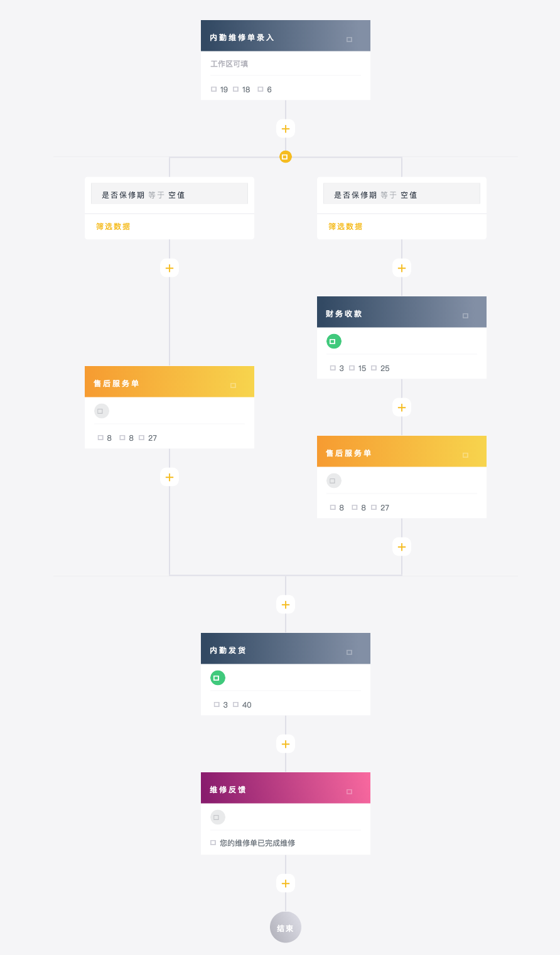The height and width of the screenshot is (955, 560).
Task: Add step below 财务收款 node
Action: click(402, 407)
